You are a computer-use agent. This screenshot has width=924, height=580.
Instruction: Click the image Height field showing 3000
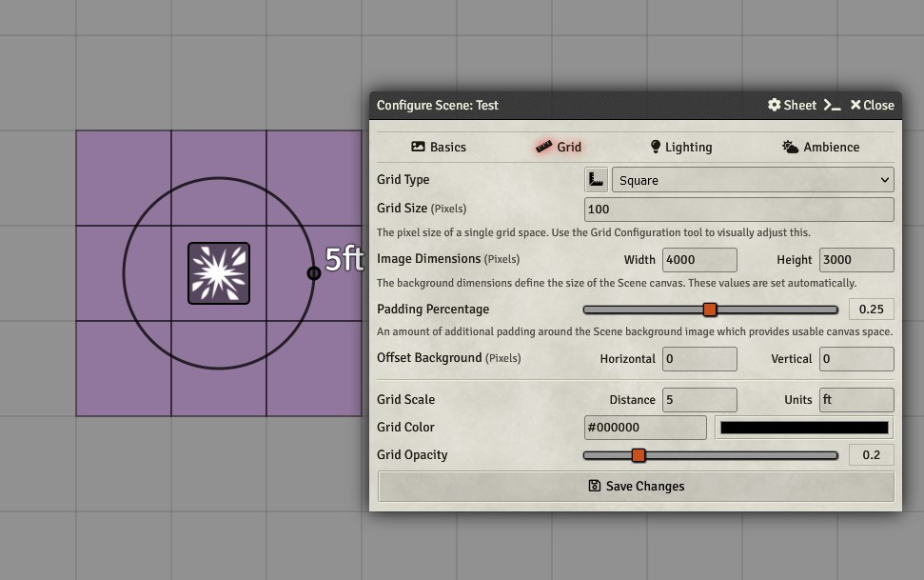click(x=856, y=260)
